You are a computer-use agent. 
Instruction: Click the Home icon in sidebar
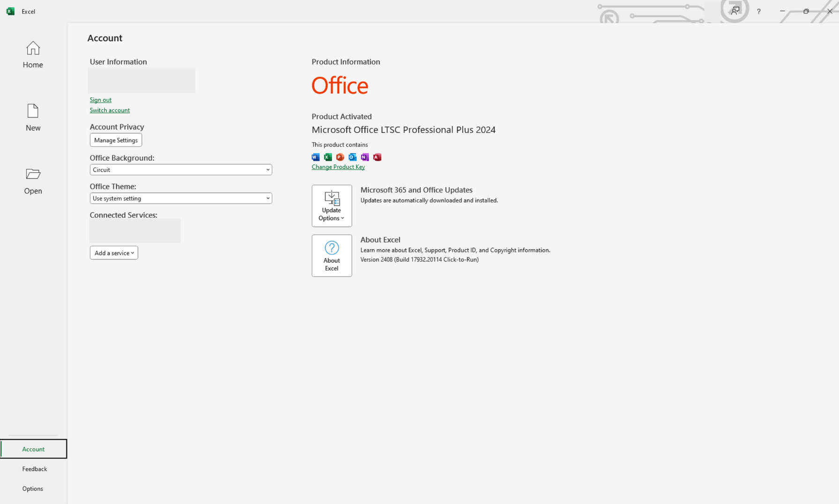tap(33, 49)
